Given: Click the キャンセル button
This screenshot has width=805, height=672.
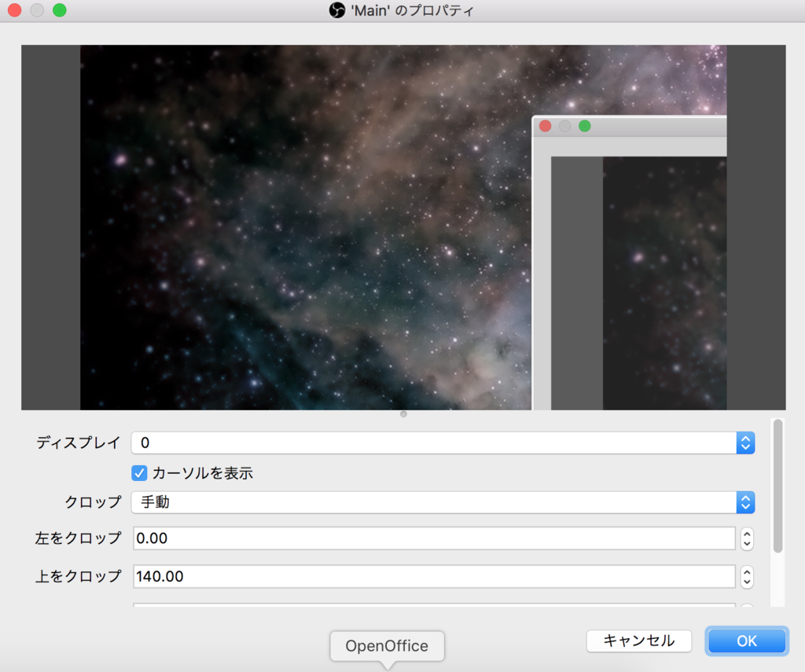Looking at the screenshot, I should pos(638,641).
